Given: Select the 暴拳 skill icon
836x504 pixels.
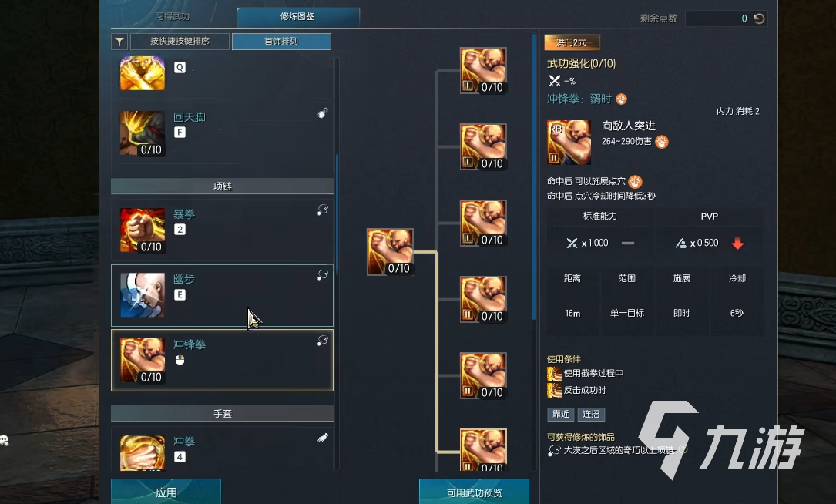Looking at the screenshot, I should (143, 230).
